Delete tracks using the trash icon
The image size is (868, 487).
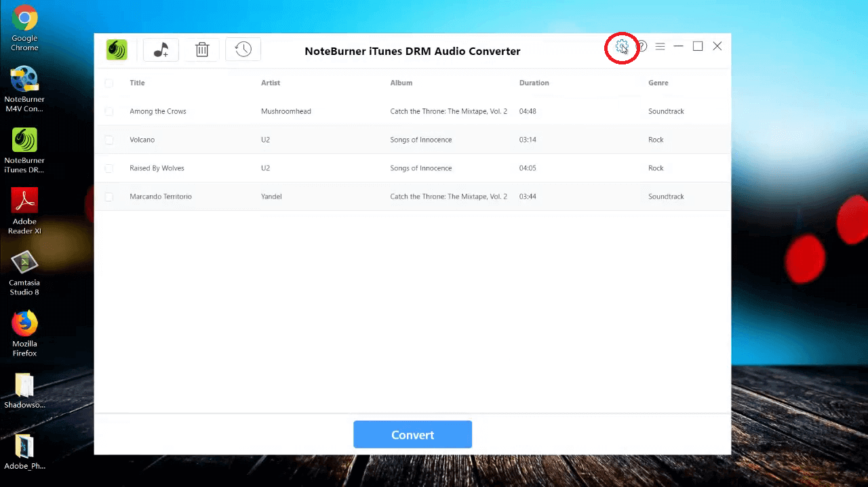[x=202, y=50]
